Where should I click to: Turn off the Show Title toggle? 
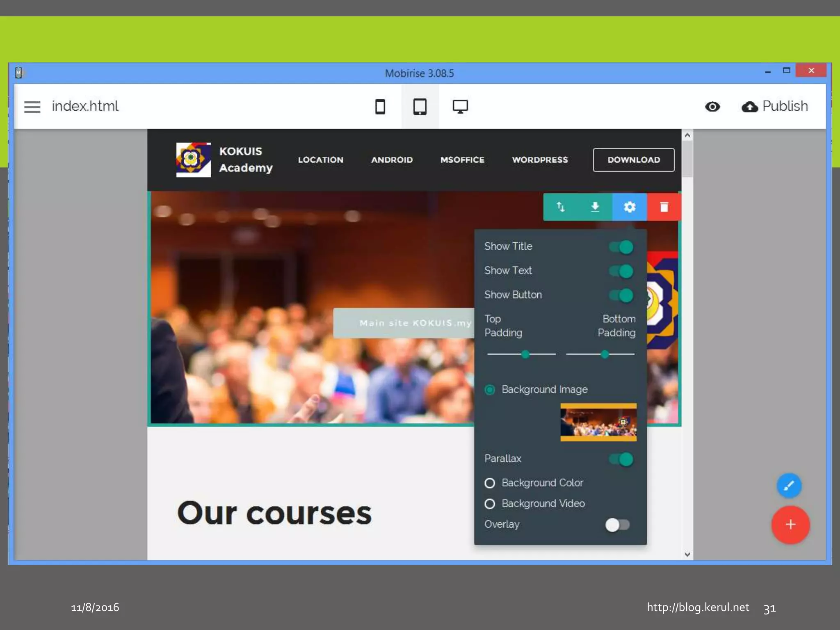pyautogui.click(x=621, y=247)
